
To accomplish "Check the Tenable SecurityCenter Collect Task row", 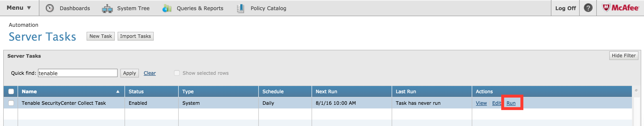I will coord(11,103).
